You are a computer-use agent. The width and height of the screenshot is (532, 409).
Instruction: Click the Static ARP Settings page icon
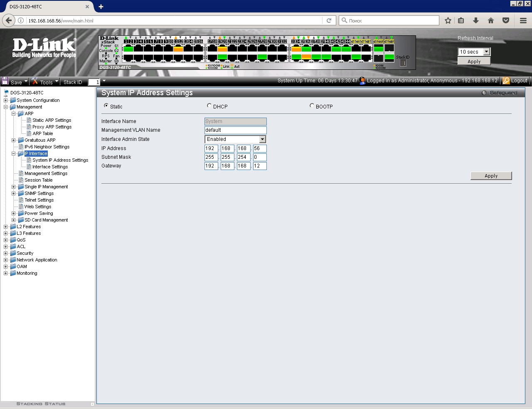click(x=29, y=120)
